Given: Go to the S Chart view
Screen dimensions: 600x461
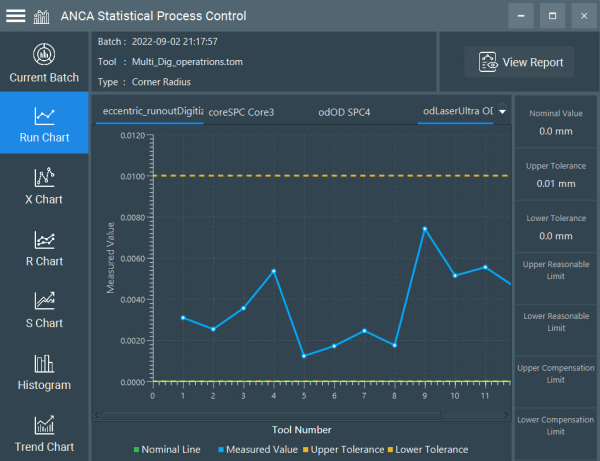Looking at the screenshot, I should click(x=43, y=311).
